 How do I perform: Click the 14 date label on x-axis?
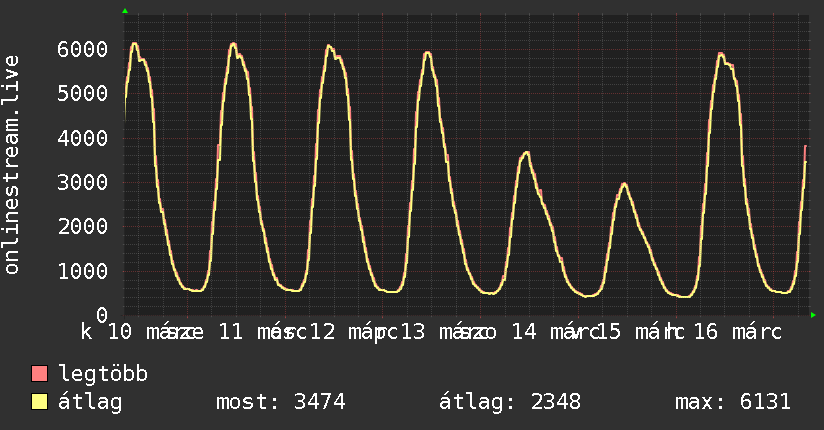coord(524,332)
